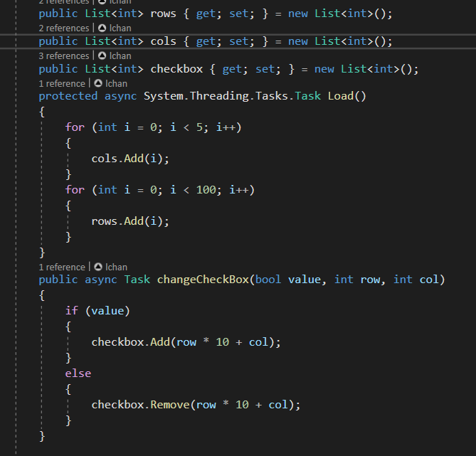
Task: Click the author icon above changeCheckBox method
Action: point(98,267)
